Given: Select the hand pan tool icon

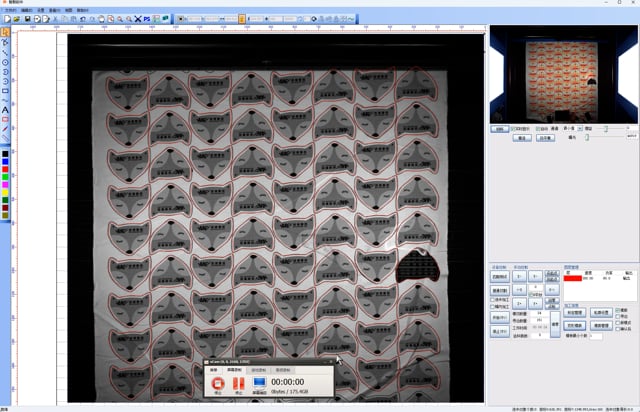Looking at the screenshot, I should (101, 19).
